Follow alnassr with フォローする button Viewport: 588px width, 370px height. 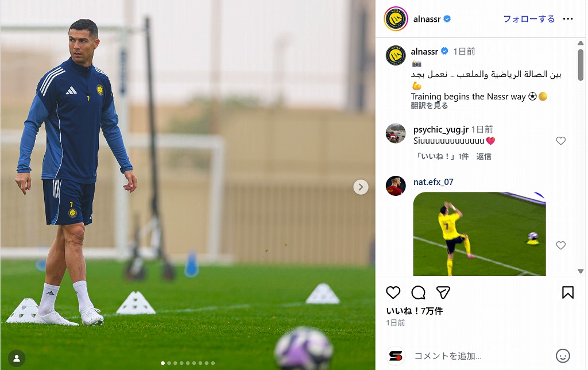(529, 19)
